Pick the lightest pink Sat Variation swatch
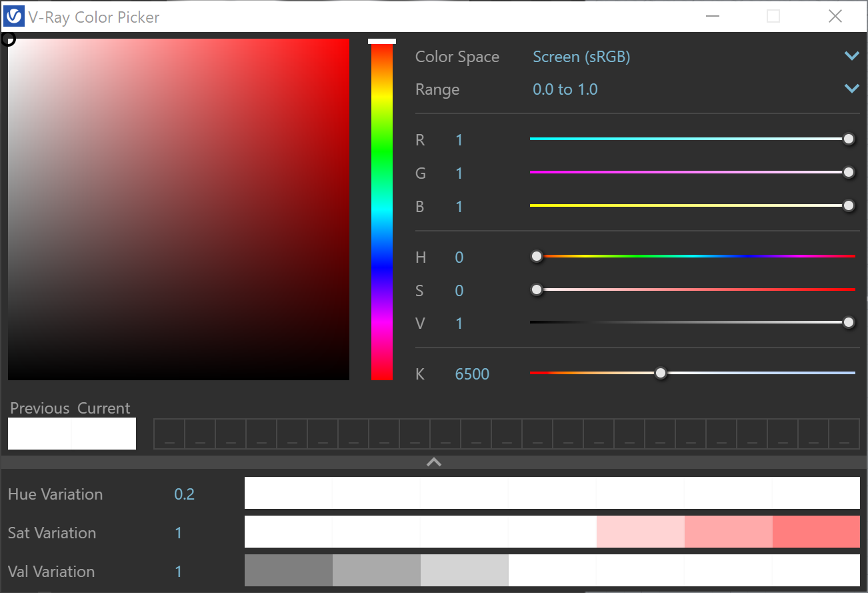Viewport: 868px width, 593px height. point(641,532)
